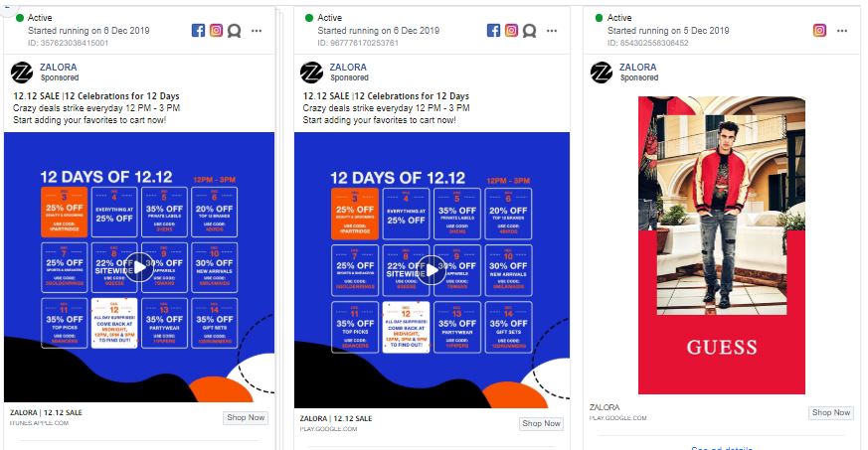Click Shop Now on the iTunes ad
Image resolution: width=868 pixels, height=450 pixels.
click(x=246, y=418)
